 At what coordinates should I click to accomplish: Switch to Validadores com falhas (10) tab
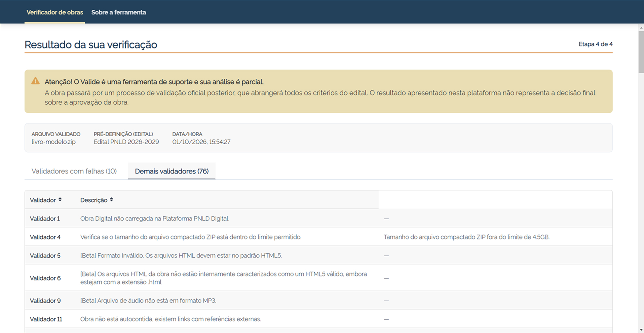[x=74, y=171]
